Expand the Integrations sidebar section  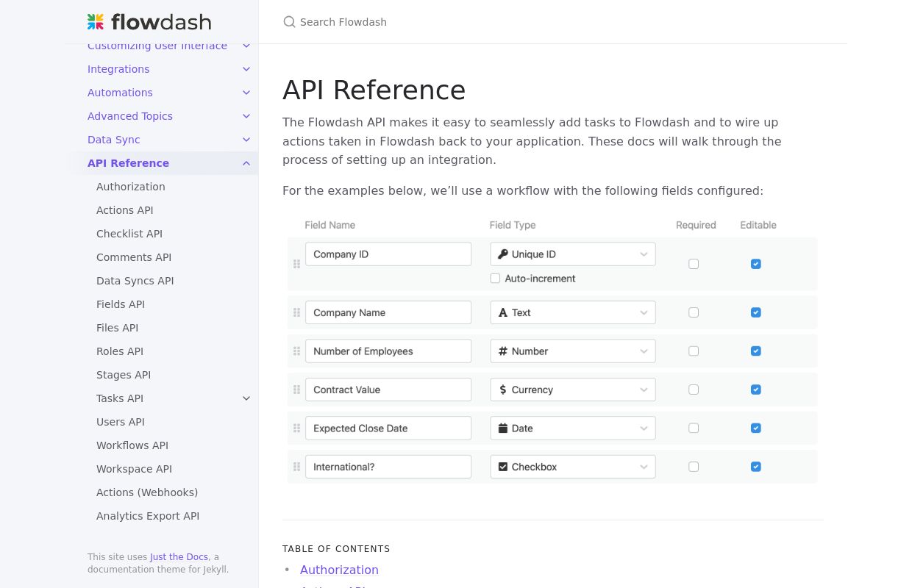[x=246, y=69]
